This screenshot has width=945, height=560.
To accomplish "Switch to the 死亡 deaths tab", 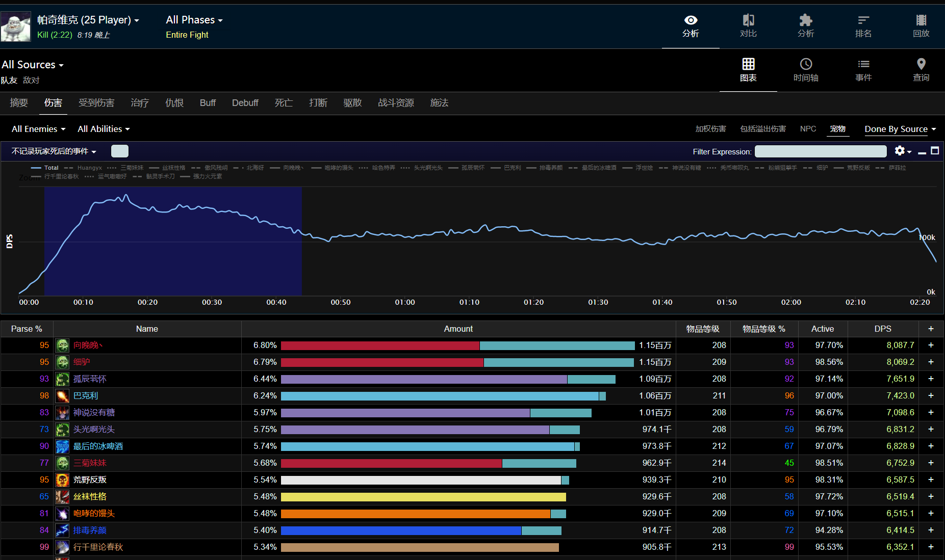I will pos(284,103).
